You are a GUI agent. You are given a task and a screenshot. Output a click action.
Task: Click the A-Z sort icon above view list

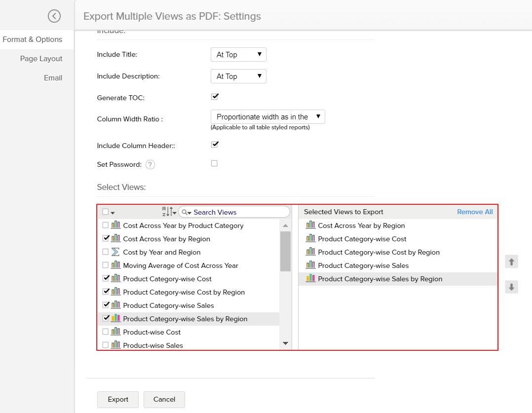[168, 211]
